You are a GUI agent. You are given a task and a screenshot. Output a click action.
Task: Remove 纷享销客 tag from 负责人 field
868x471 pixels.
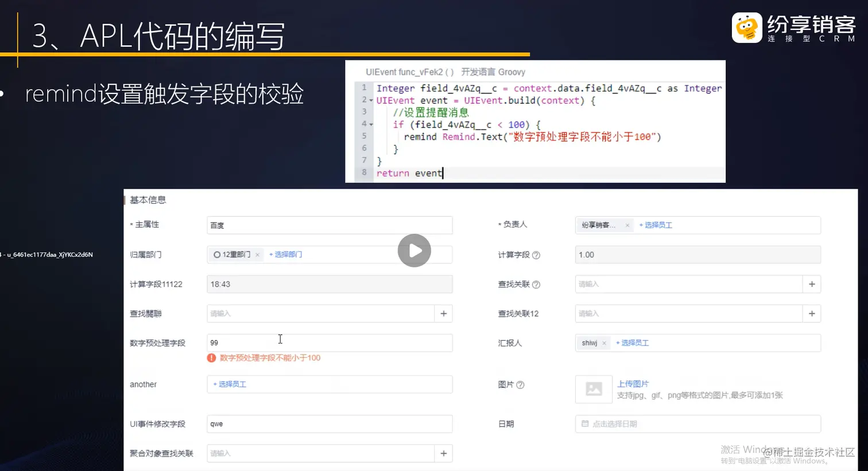627,225
